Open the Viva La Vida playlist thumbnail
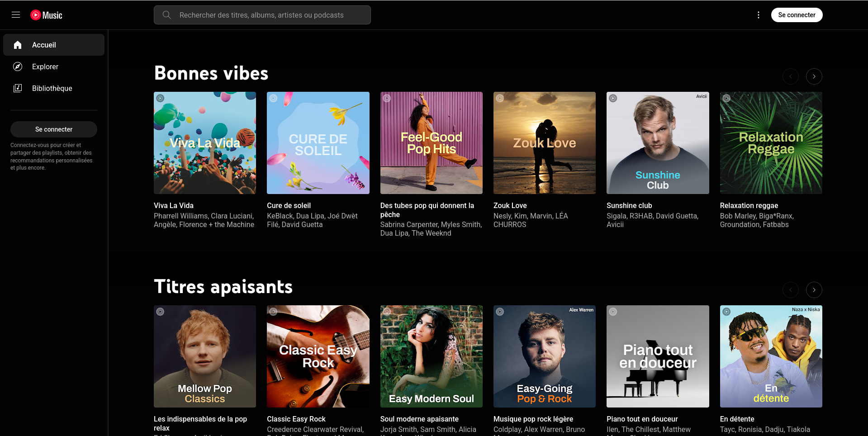Screen dimensions: 868x436 click(x=205, y=143)
